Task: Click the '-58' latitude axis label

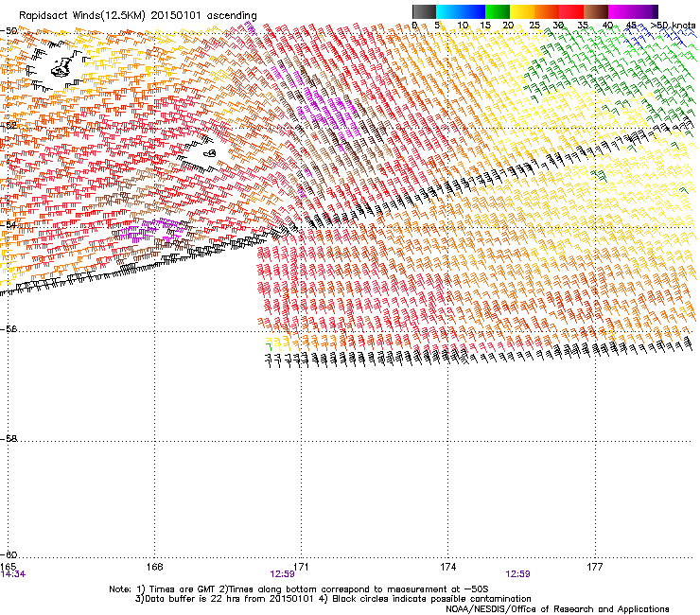Action: (9, 439)
